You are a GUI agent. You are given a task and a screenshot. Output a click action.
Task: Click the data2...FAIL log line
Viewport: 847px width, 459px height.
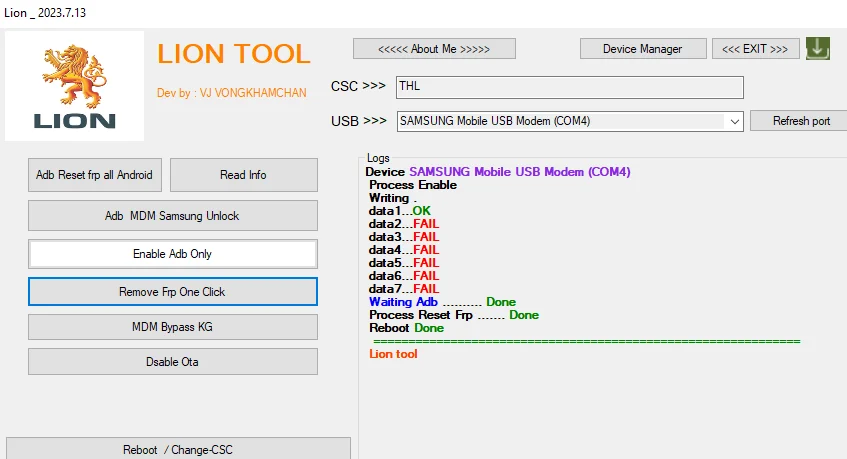click(x=404, y=224)
